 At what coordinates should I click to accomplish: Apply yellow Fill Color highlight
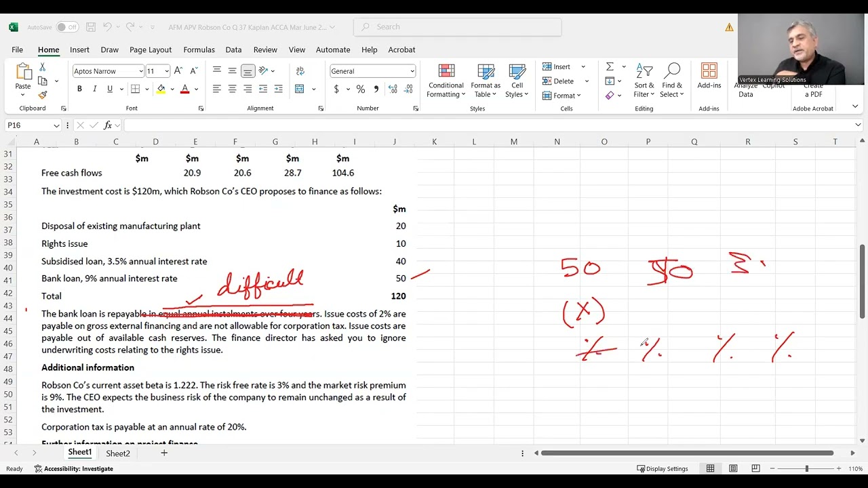click(x=161, y=89)
